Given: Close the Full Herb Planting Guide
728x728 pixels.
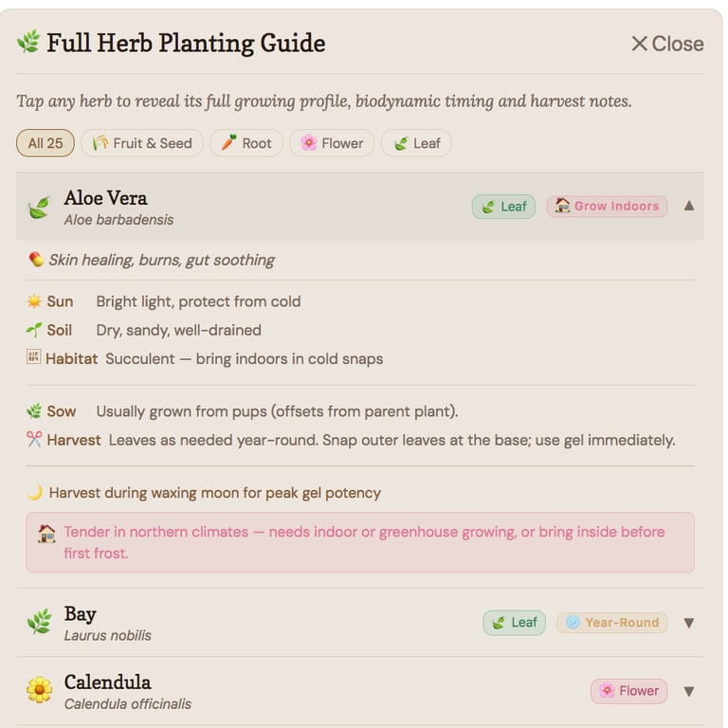Looking at the screenshot, I should pyautogui.click(x=667, y=44).
